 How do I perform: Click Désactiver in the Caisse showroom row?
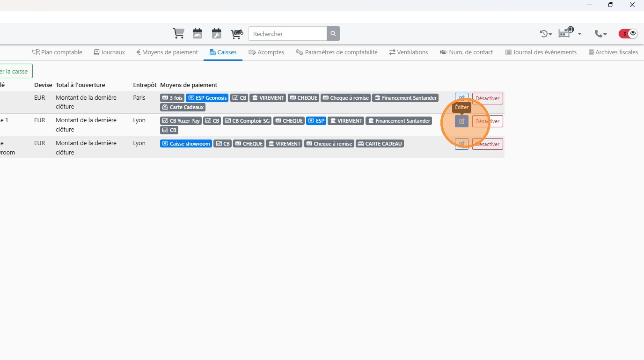[488, 144]
